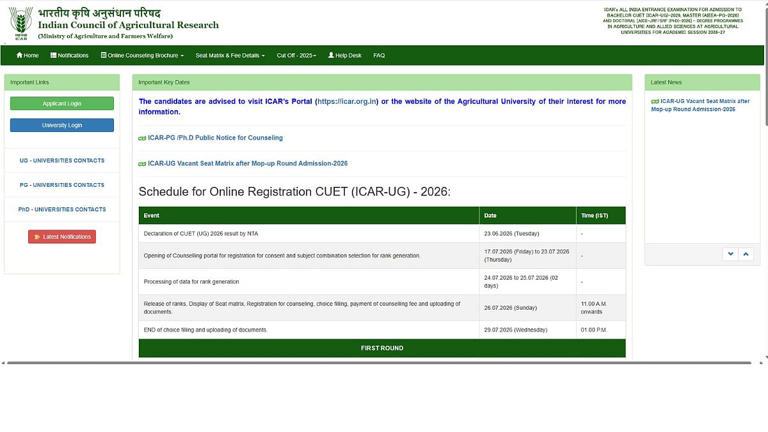This screenshot has height=432, width=768.
Task: Click the vertical page scrollbar
Action: [x=766, y=65]
